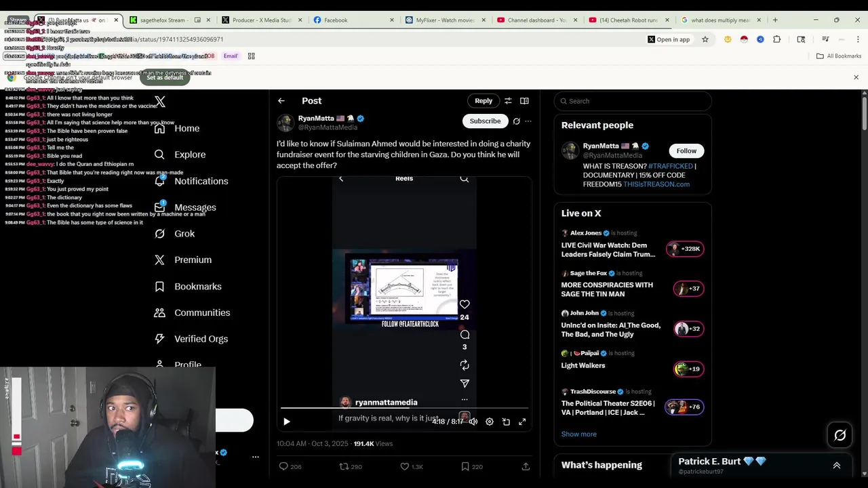Switch to Channel dashboard YouTube tab
This screenshot has height=488, width=868.
[537, 20]
